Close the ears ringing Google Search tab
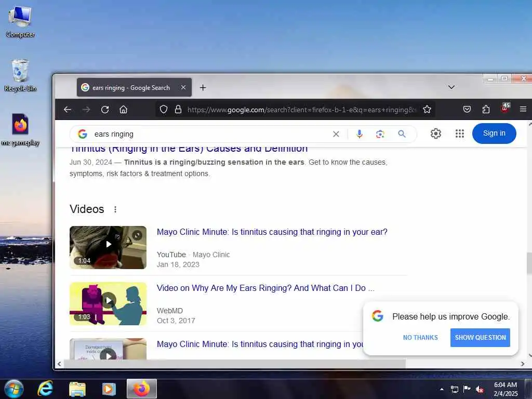This screenshot has height=399, width=532. [183, 87]
